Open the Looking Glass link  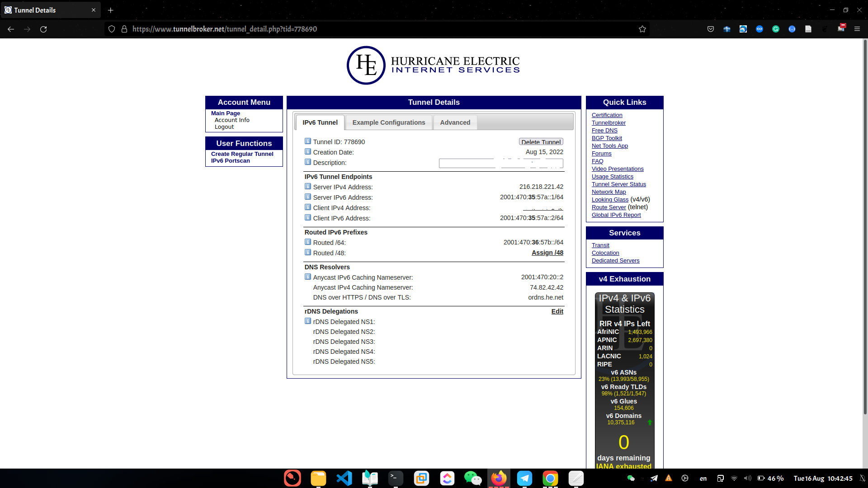tap(610, 200)
